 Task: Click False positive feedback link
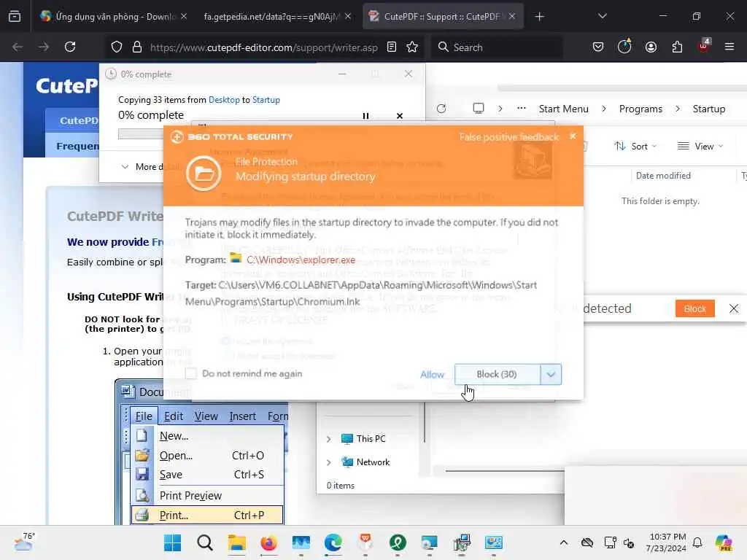click(508, 137)
